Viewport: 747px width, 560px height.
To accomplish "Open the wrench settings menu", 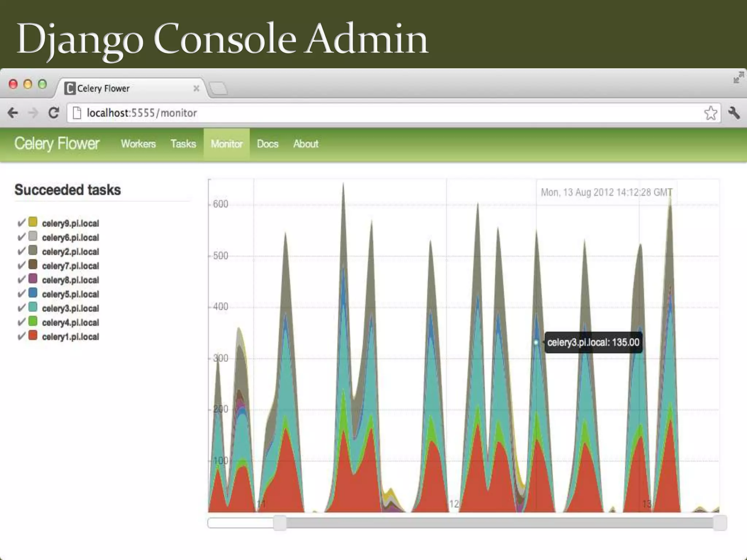I will click(x=734, y=113).
